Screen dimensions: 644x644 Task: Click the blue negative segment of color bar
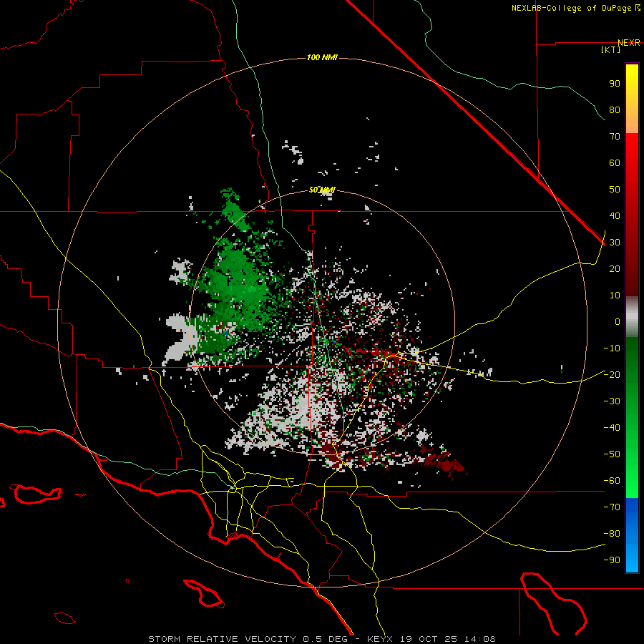click(x=632, y=535)
